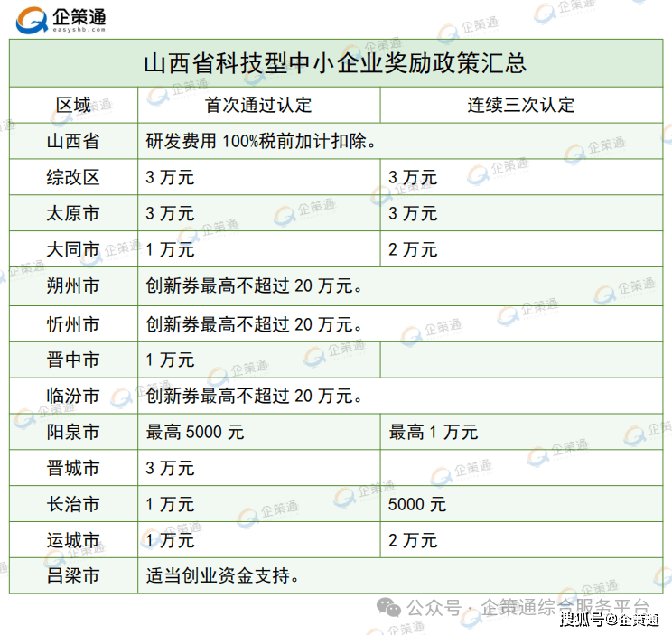672x635 pixels.
Task: Select the 忻州市 row label
Action: pyautogui.click(x=73, y=324)
